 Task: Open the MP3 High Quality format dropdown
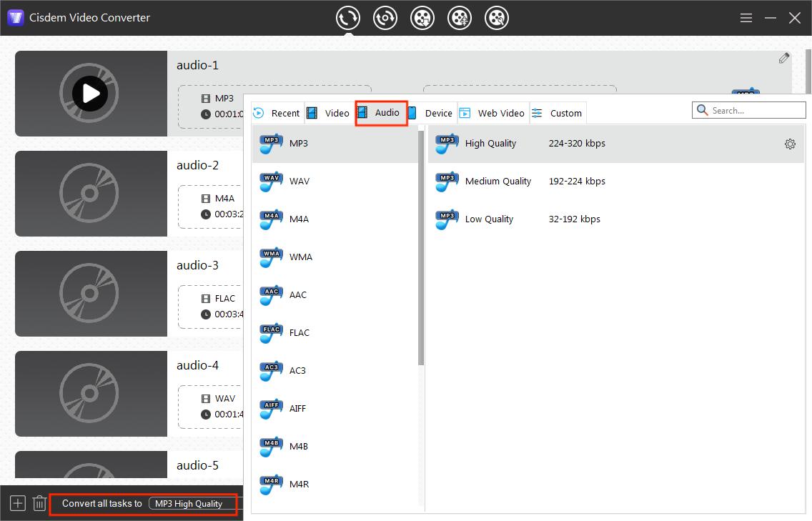click(x=190, y=503)
